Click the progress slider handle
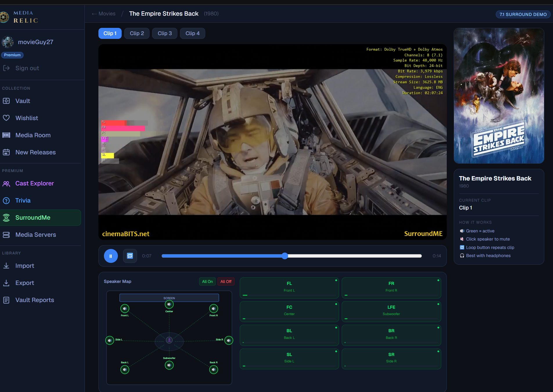Image resolution: width=553 pixels, height=392 pixels. 285,256
